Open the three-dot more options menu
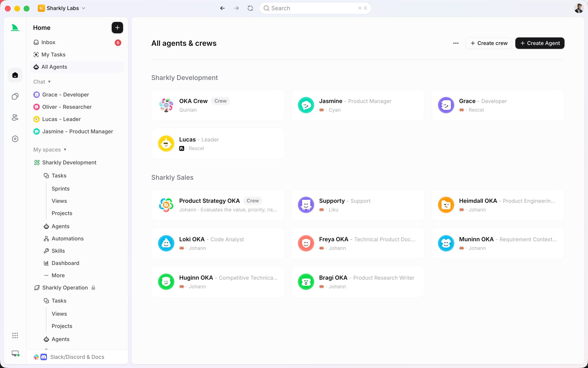This screenshot has height=368, width=588. coord(456,43)
